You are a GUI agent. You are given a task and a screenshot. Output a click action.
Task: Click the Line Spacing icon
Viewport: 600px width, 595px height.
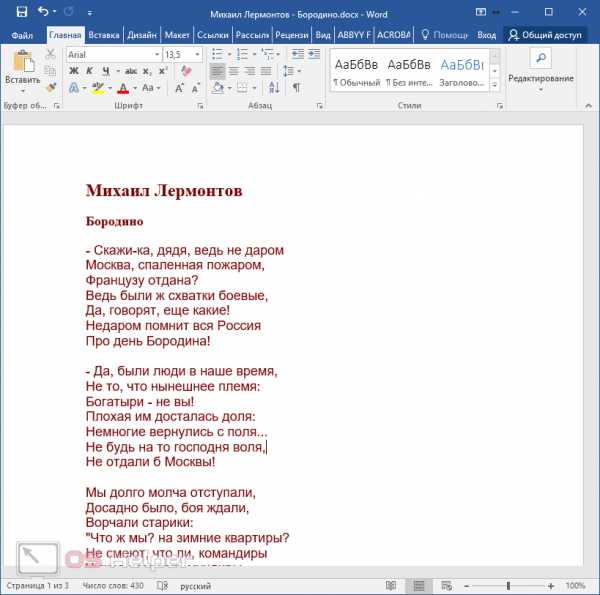pos(288,71)
